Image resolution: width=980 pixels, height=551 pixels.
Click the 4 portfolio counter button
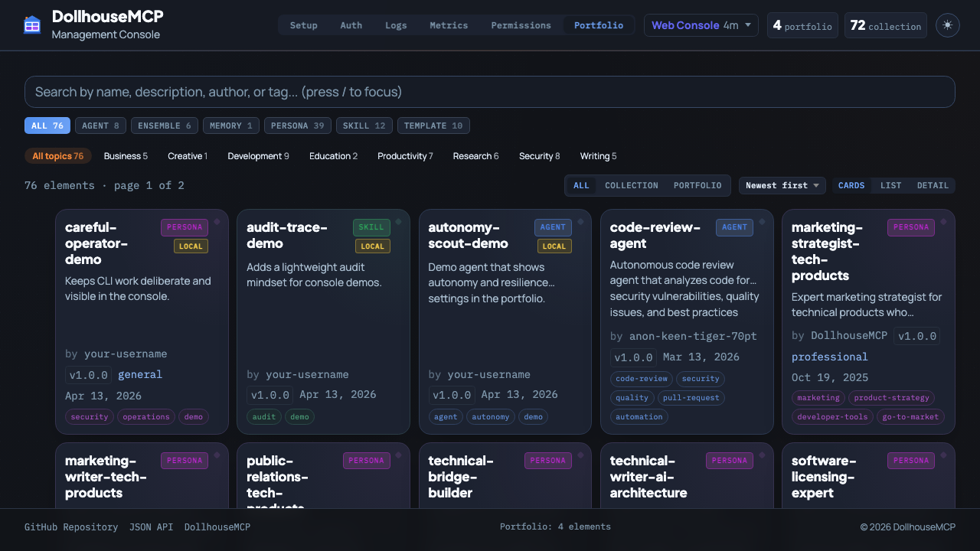point(802,25)
